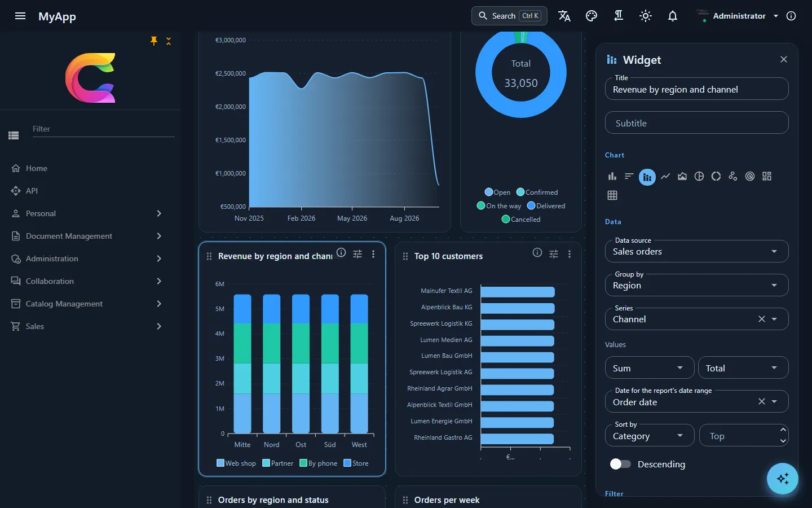812x508 pixels.
Task: Select the pie chart type
Action: 699,176
